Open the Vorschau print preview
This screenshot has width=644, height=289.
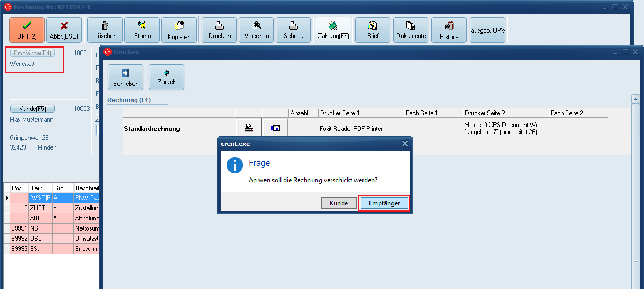[x=256, y=30]
